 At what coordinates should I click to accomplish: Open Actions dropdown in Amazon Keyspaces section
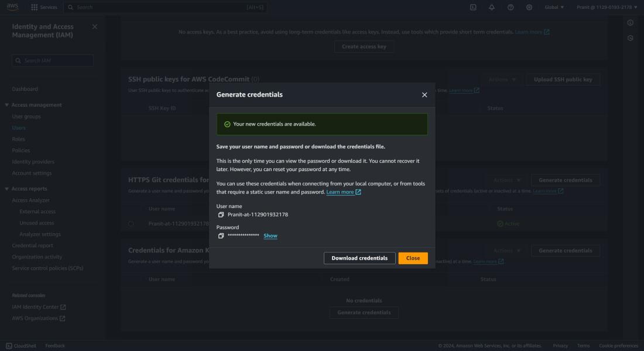[x=506, y=250]
